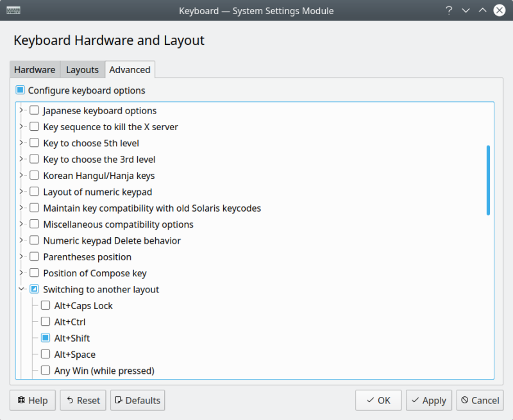Collapse Switching to another layout tree
Viewport: 513px width, 420px height.
22,289
